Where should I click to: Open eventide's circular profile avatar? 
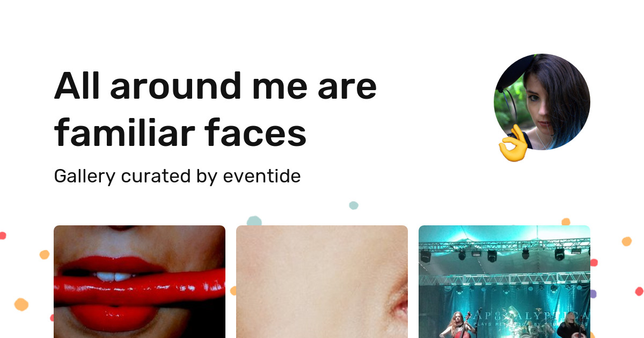pyautogui.click(x=542, y=102)
